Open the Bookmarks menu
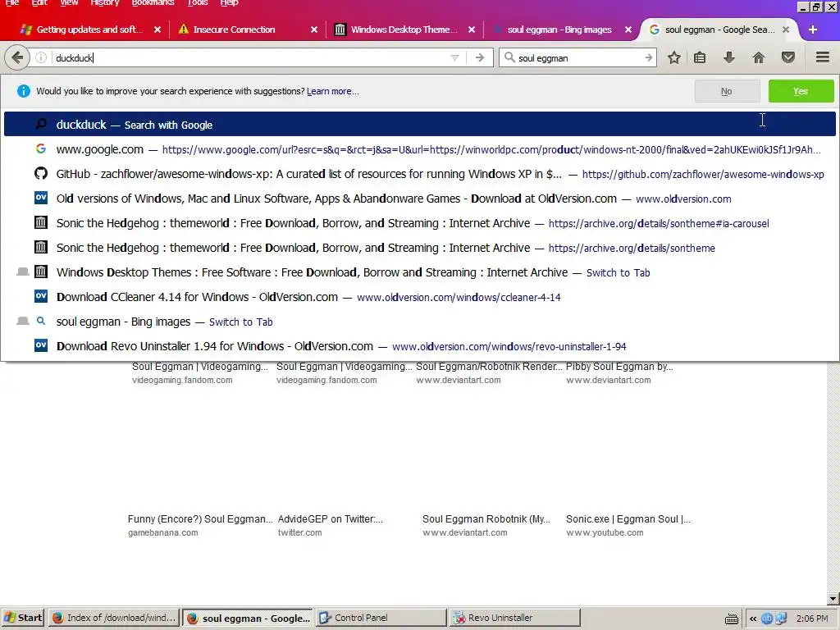Viewport: 840px width, 630px height. (153, 2)
